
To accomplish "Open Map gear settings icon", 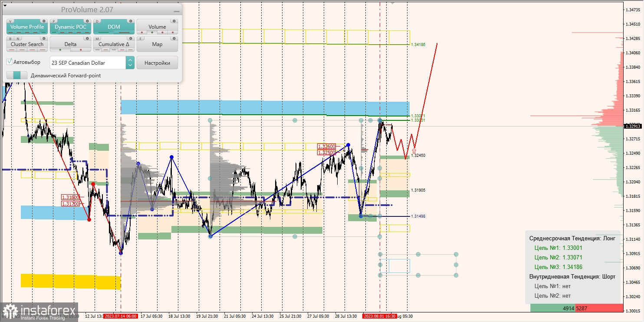I will tap(174, 38).
